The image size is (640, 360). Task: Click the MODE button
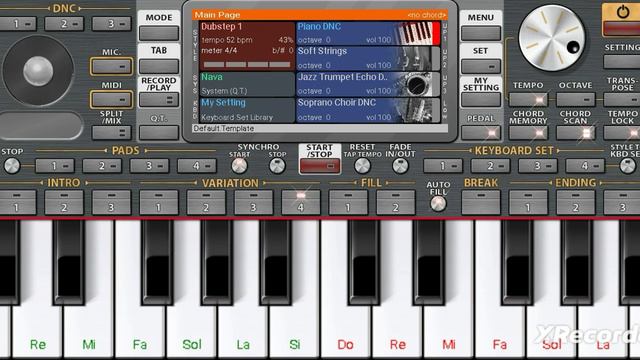coord(159,33)
